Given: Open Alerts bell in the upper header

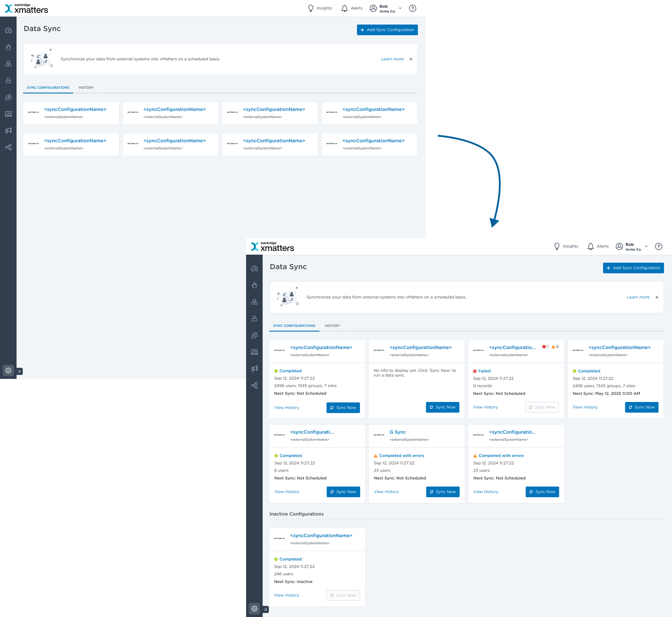Looking at the screenshot, I should click(x=345, y=8).
